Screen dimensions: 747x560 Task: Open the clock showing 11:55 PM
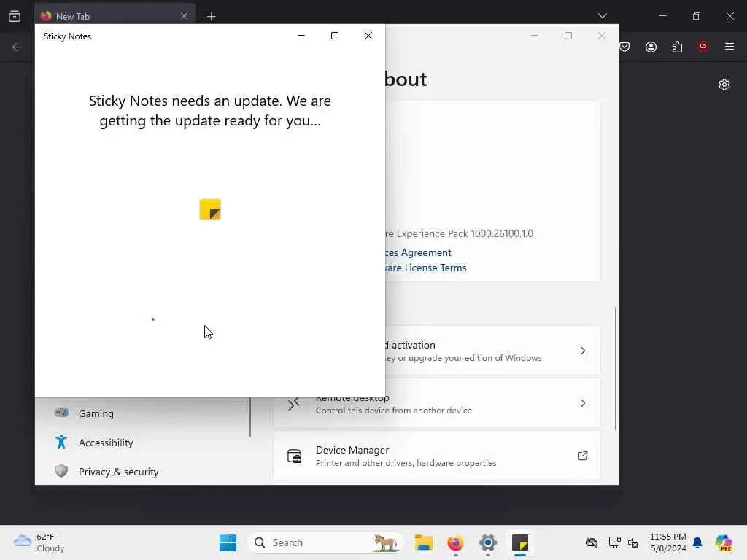(668, 542)
